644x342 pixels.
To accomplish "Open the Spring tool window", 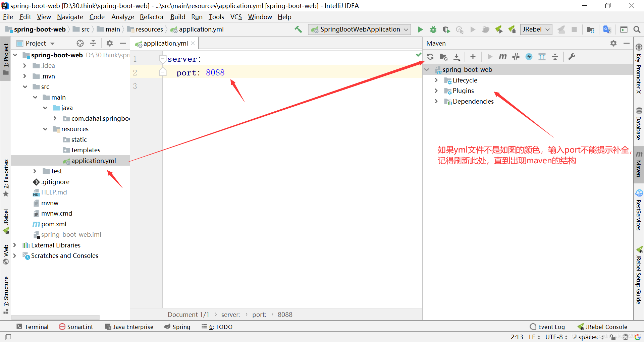I will (x=177, y=327).
